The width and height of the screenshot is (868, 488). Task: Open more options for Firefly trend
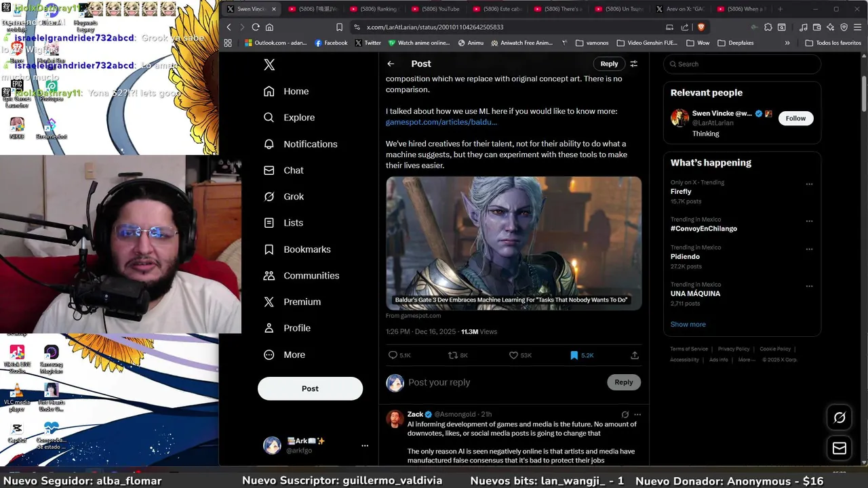(809, 184)
